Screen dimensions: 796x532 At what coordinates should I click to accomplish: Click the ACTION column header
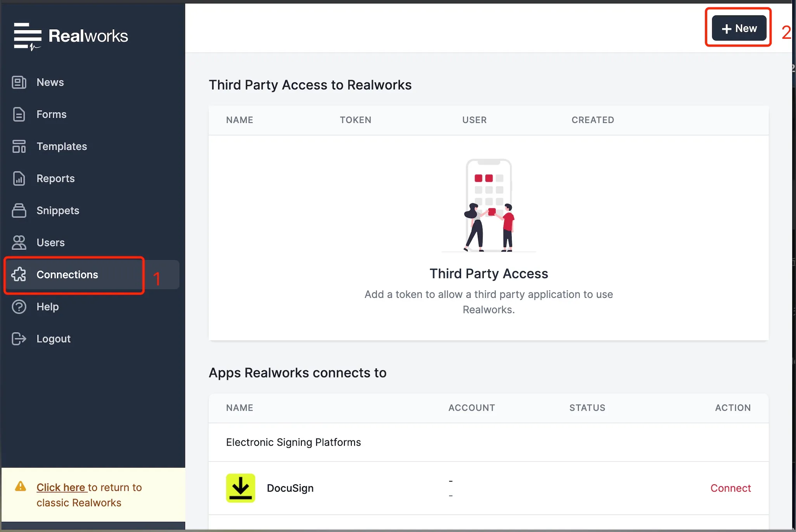coord(733,408)
